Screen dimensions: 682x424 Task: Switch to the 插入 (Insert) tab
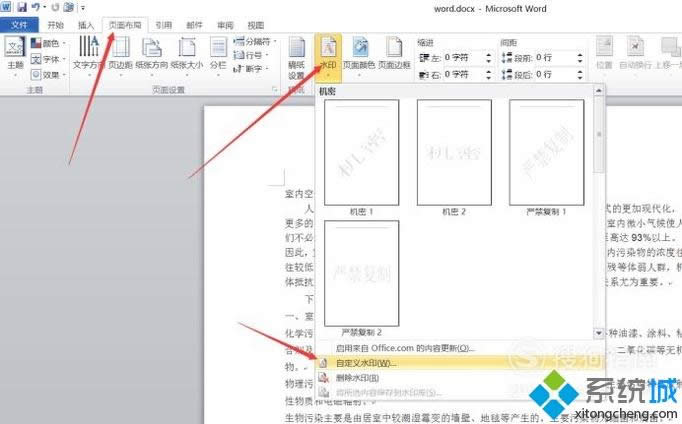tap(86, 25)
